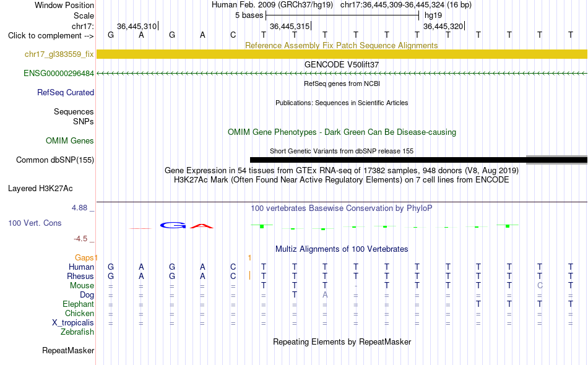Click the 36,445,310 ruler coordinate
The image size is (588, 365).
[x=137, y=26]
